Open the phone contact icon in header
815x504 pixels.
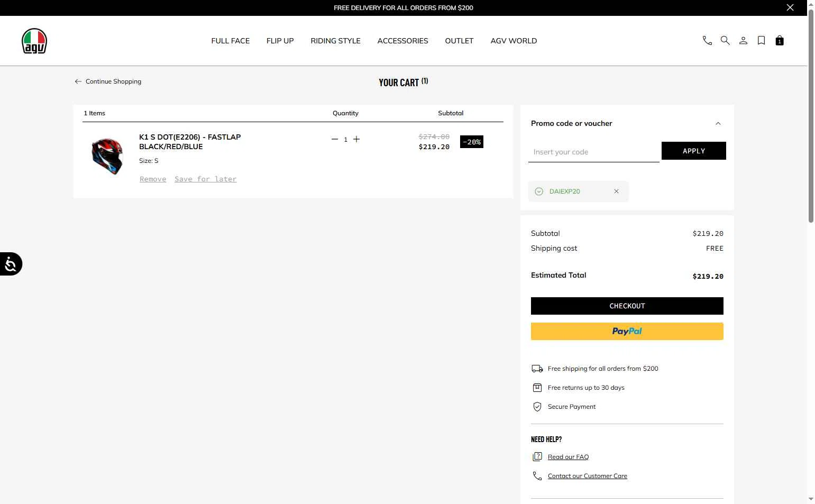707,41
